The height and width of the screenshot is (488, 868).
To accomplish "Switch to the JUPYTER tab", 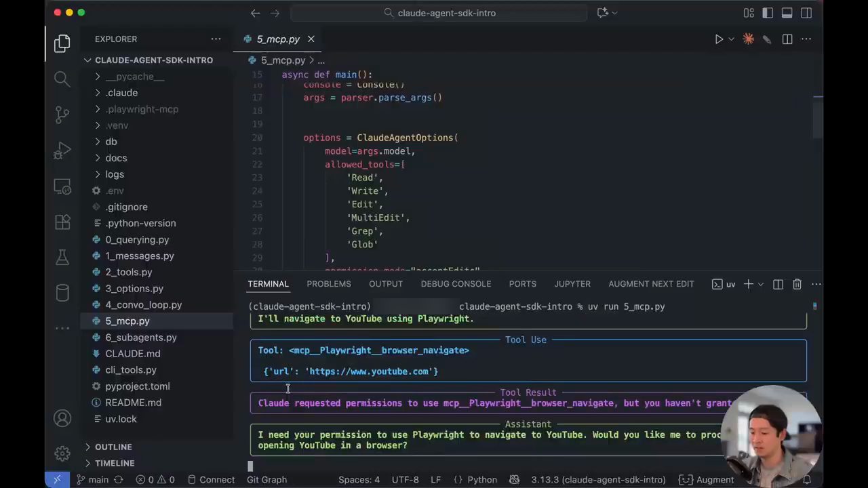I will [x=572, y=284].
